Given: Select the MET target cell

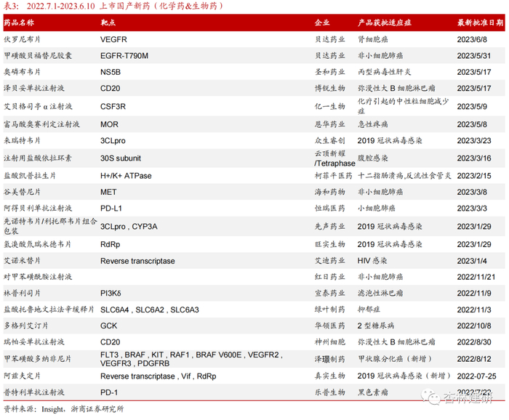Looking at the screenshot, I should pyautogui.click(x=108, y=192).
